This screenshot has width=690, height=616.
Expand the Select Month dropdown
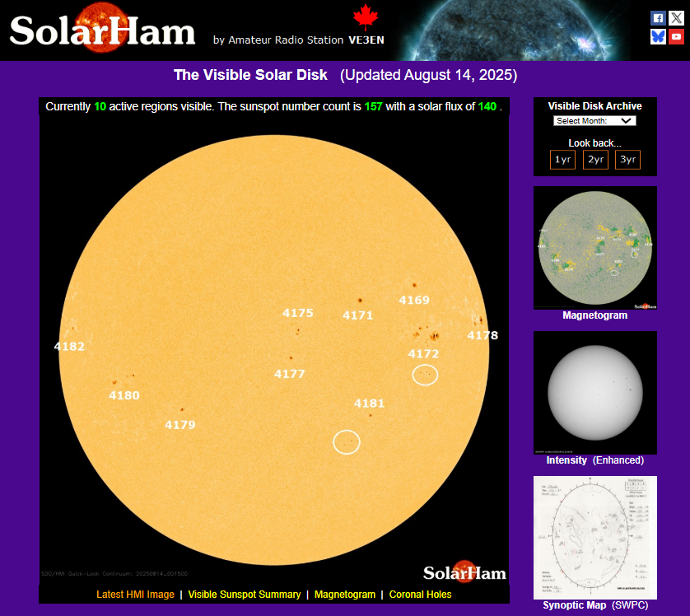tap(594, 120)
